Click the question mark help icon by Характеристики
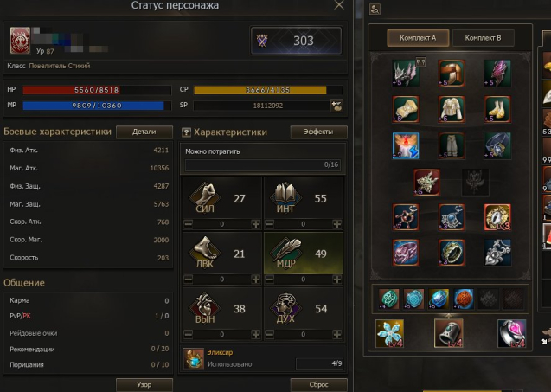The image size is (551, 392). [x=186, y=132]
